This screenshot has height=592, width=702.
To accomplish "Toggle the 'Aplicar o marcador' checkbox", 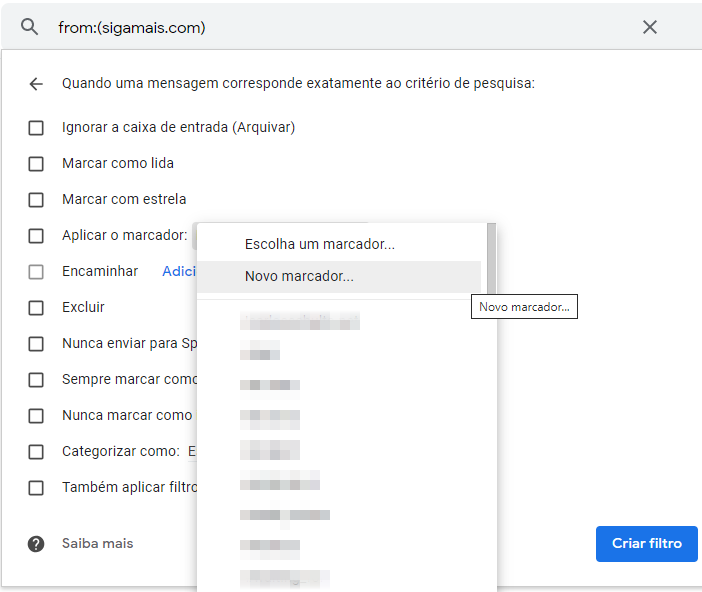I will 36,236.
